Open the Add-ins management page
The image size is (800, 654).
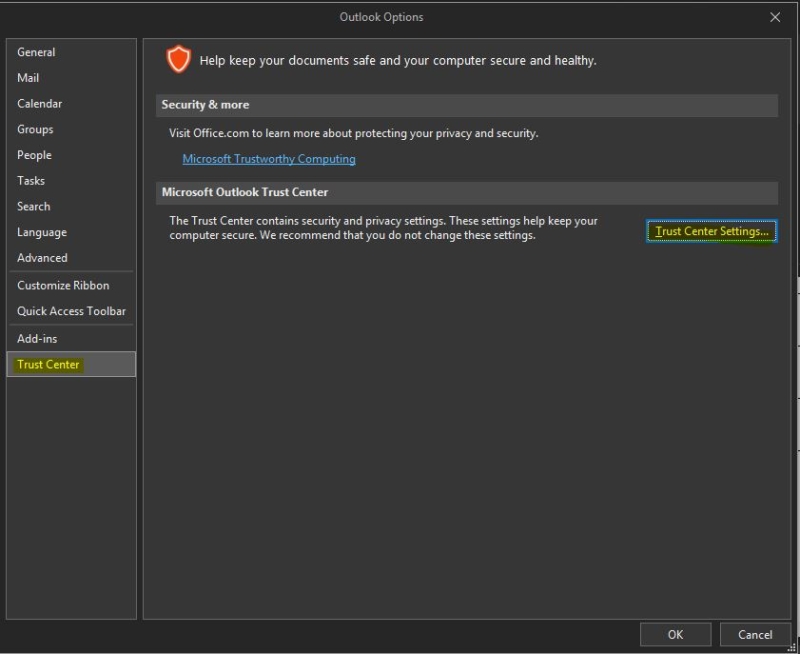(x=36, y=338)
